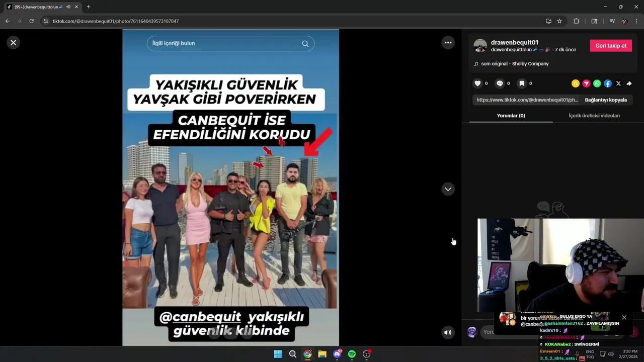Dismiss the mention notification popup with X
Viewport: 644px width, 362px height.
click(x=624, y=317)
